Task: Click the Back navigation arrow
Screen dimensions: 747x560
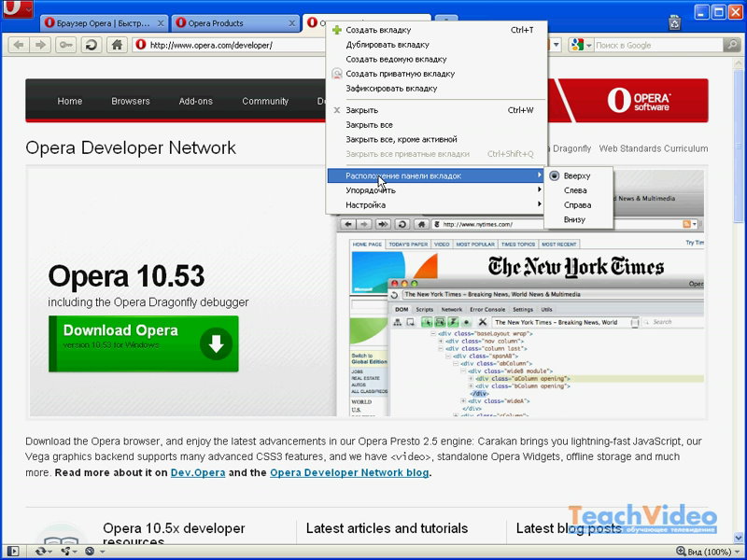Action: 18,45
